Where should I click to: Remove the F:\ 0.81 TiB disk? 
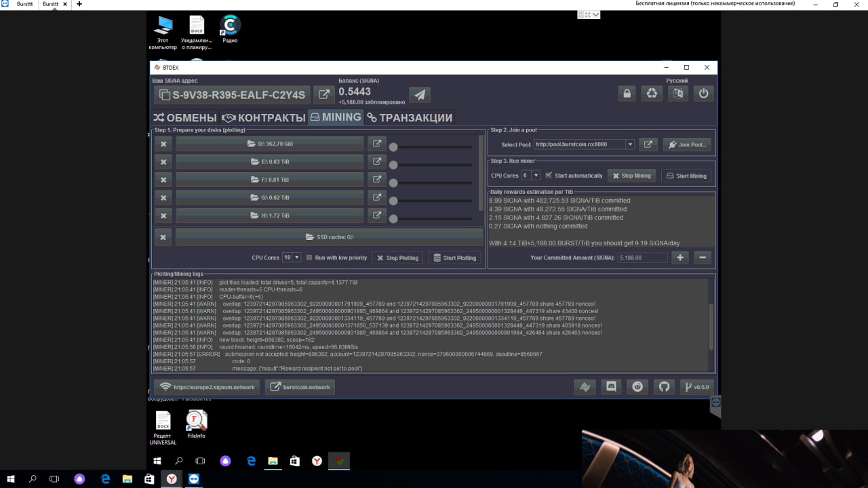pyautogui.click(x=163, y=180)
